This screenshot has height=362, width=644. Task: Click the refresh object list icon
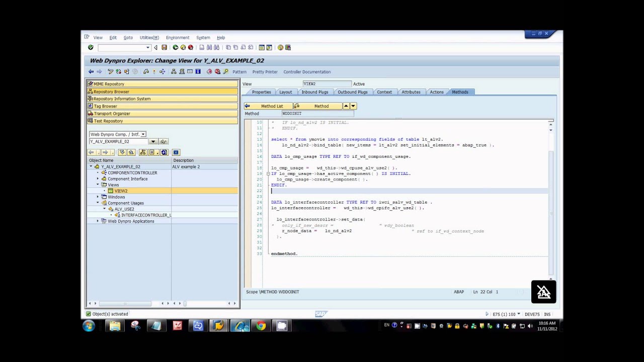tap(164, 152)
